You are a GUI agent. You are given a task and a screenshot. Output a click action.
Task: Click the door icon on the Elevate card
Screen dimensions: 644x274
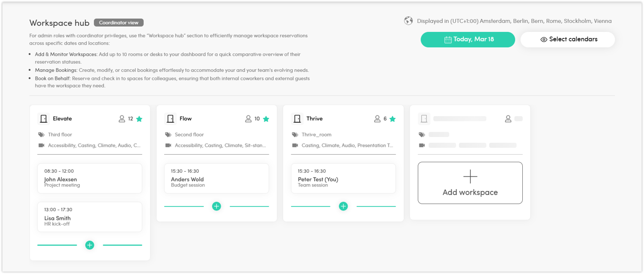44,119
